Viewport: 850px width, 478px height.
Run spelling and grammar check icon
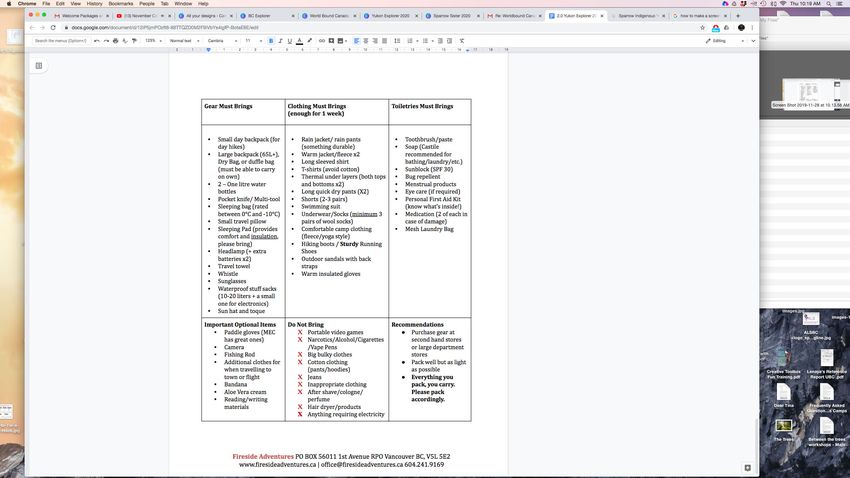[125, 41]
